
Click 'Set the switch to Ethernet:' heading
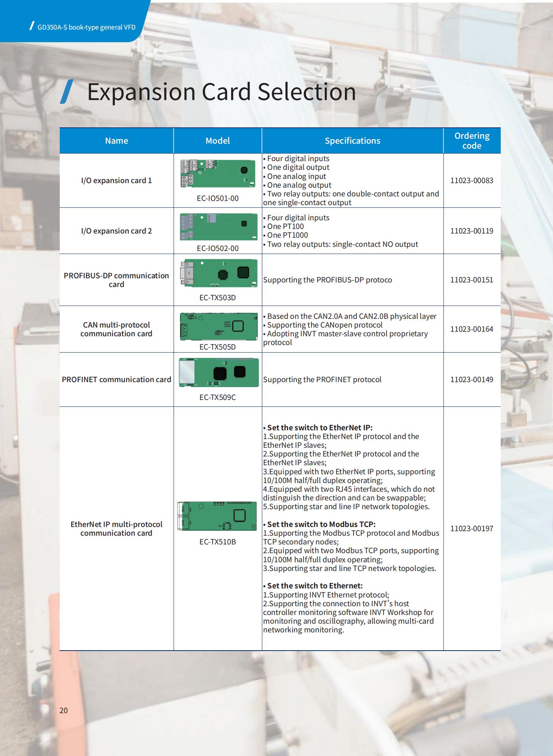point(313,586)
